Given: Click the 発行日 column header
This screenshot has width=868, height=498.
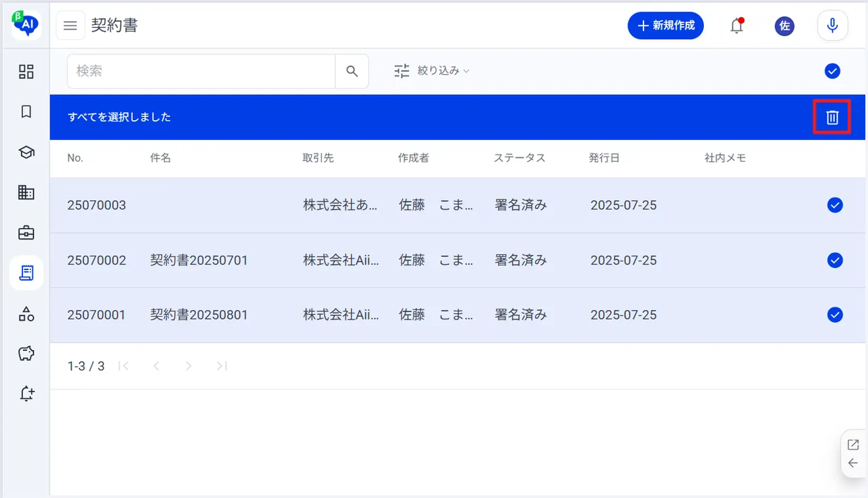Looking at the screenshot, I should 604,158.
